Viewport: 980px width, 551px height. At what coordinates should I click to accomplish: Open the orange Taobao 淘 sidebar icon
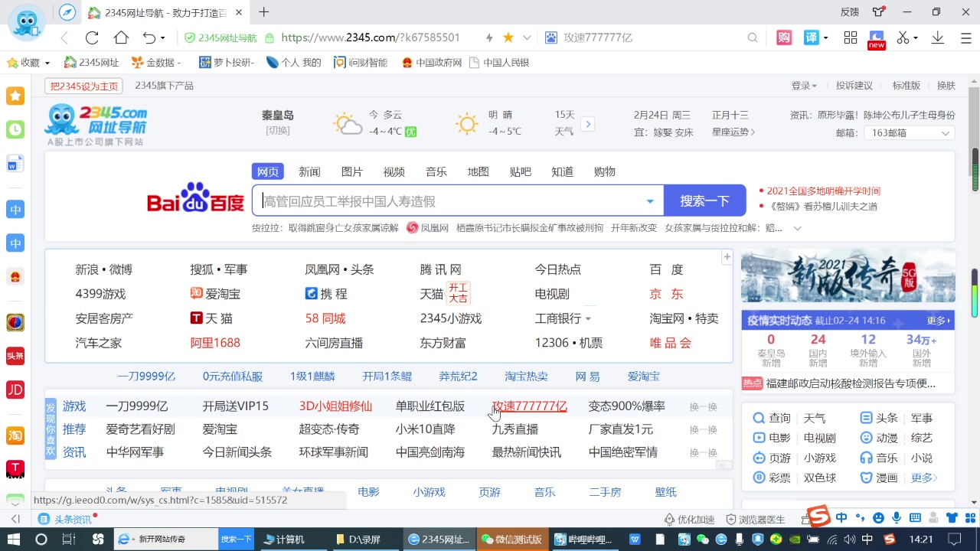click(15, 435)
